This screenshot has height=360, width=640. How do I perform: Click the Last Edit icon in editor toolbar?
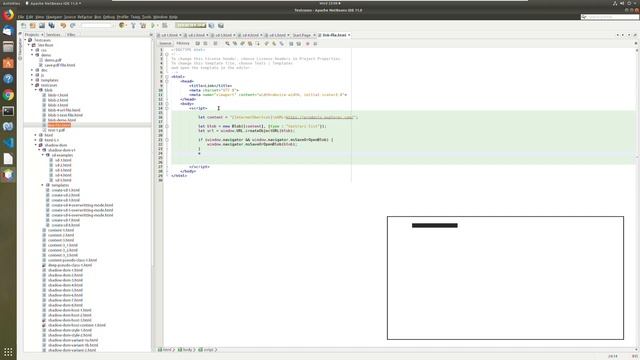click(x=198, y=43)
